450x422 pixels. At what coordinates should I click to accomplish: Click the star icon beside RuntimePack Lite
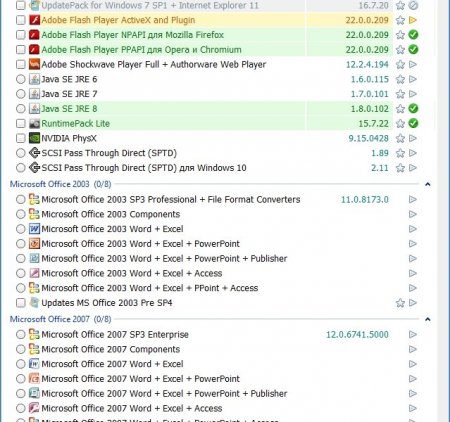tap(400, 124)
